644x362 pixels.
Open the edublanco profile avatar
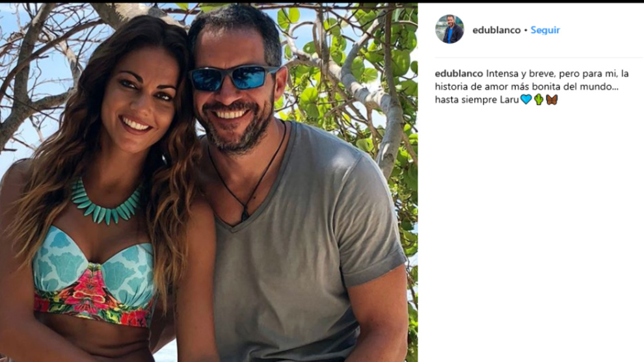pyautogui.click(x=449, y=29)
